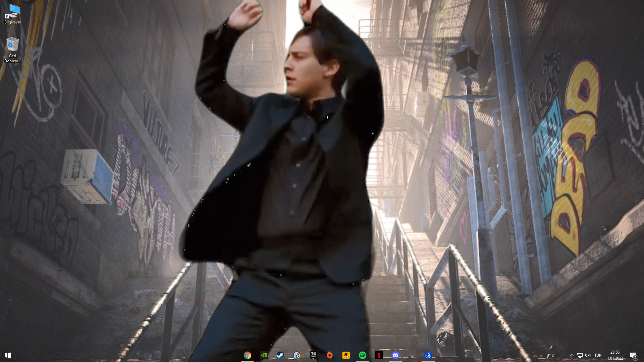The image size is (644, 362).
Task: Open Rockstar Games Launcher icon
Action: [x=346, y=355]
